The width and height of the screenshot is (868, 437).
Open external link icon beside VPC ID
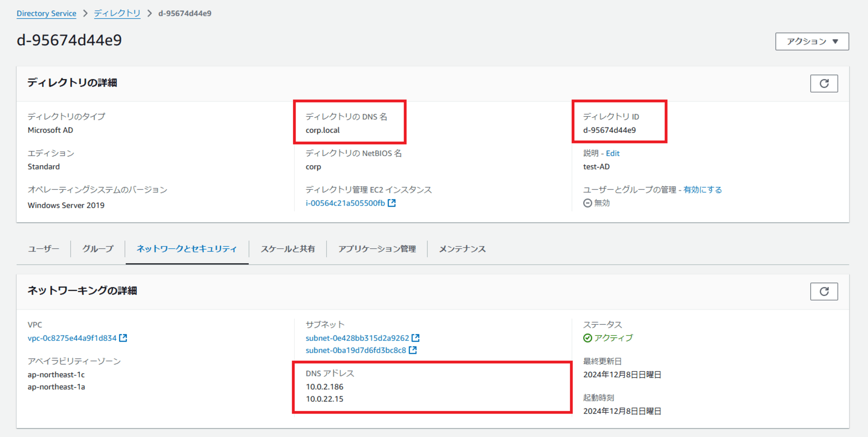click(x=123, y=338)
